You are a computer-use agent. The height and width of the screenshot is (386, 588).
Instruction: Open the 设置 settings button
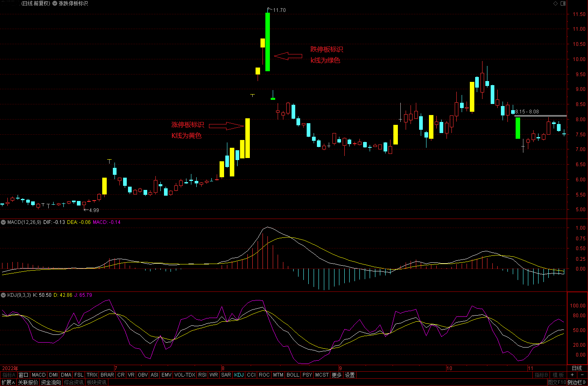click(x=350, y=375)
